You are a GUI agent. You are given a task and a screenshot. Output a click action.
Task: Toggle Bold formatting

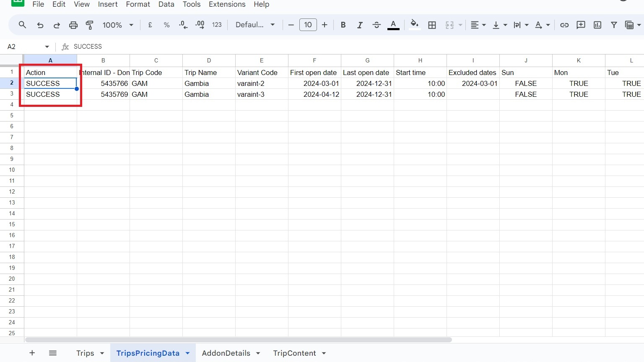(x=343, y=25)
